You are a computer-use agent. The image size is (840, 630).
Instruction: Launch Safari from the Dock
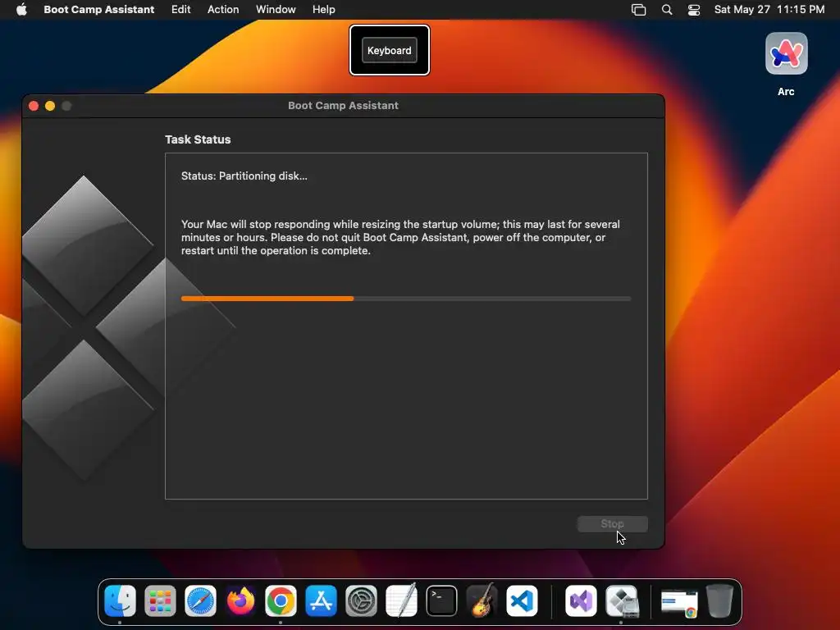tap(200, 601)
